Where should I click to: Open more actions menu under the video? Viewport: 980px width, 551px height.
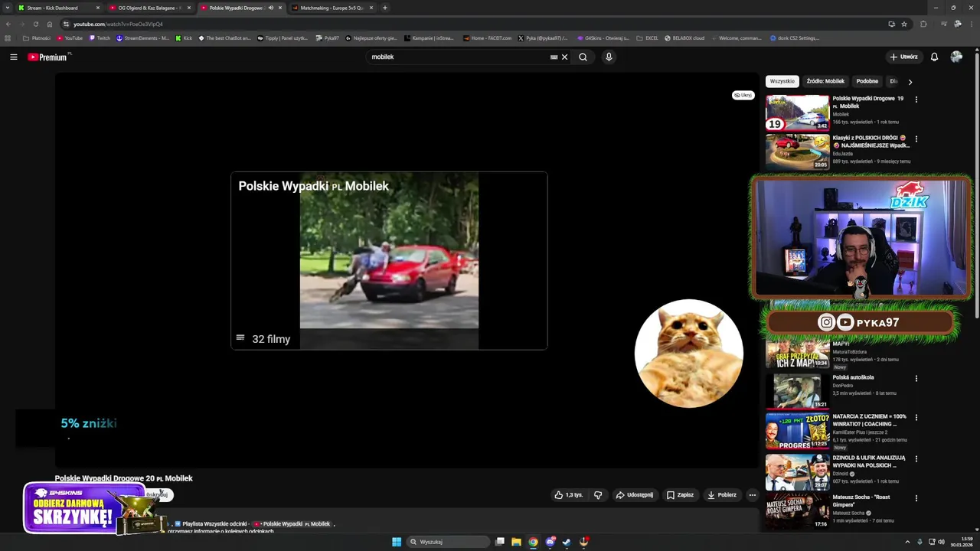tap(752, 495)
